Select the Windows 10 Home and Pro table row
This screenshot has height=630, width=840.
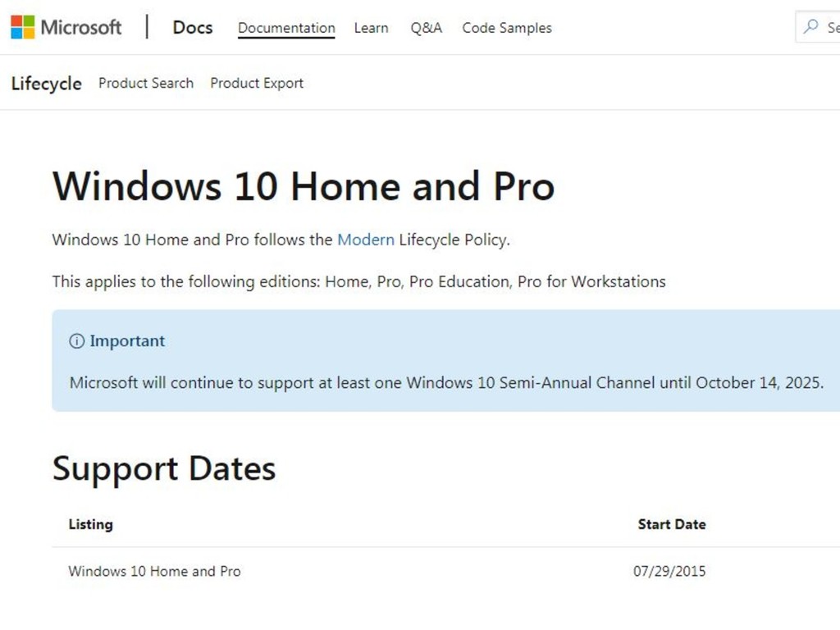(x=445, y=571)
